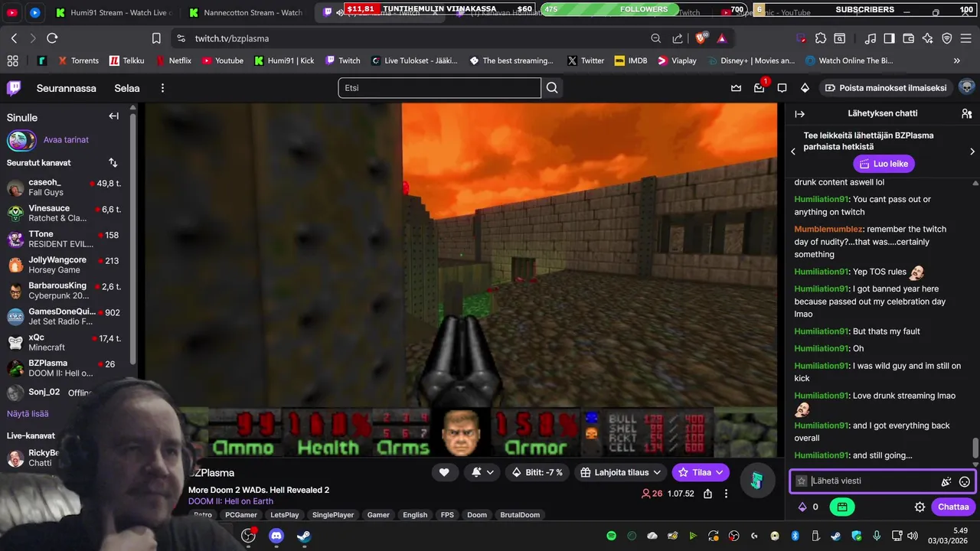Follow channel with heart button
The width and height of the screenshot is (980, 551).
pyautogui.click(x=444, y=472)
